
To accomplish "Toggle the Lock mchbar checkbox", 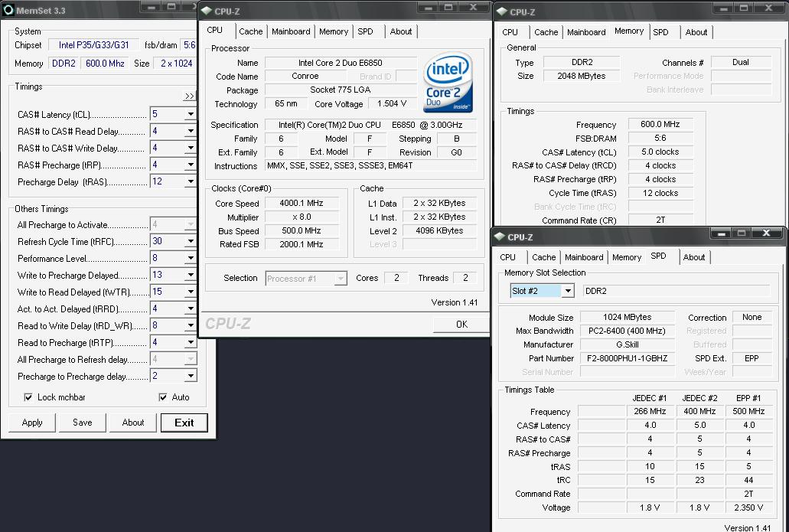I will pyautogui.click(x=28, y=397).
